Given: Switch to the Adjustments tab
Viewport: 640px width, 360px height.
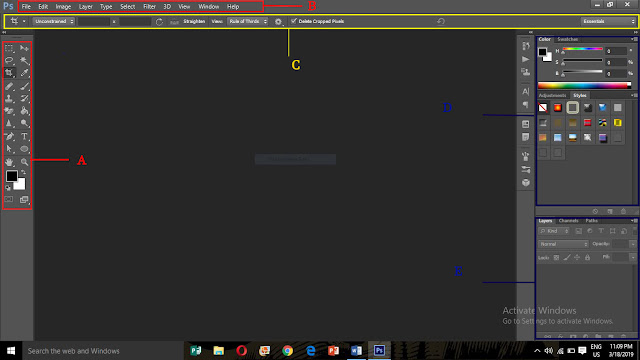Looking at the screenshot, I should (x=552, y=95).
